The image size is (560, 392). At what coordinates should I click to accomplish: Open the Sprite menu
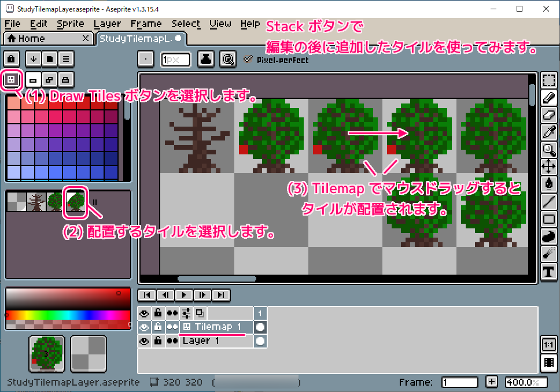click(x=71, y=24)
